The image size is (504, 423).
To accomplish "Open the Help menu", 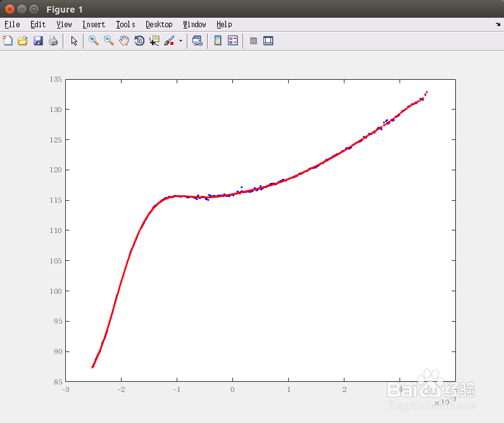I will 224,25.
